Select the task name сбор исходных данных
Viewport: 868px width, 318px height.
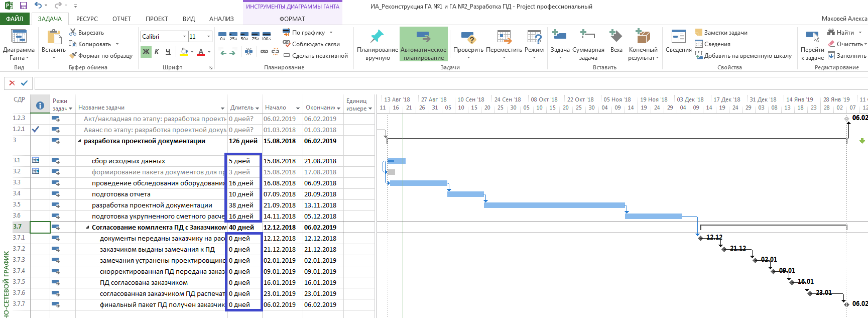[129, 161]
